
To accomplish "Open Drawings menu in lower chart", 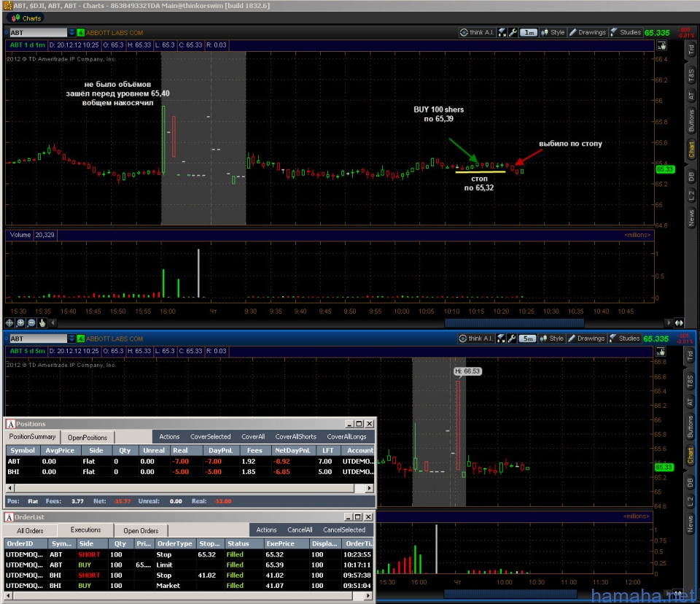I will pos(586,338).
